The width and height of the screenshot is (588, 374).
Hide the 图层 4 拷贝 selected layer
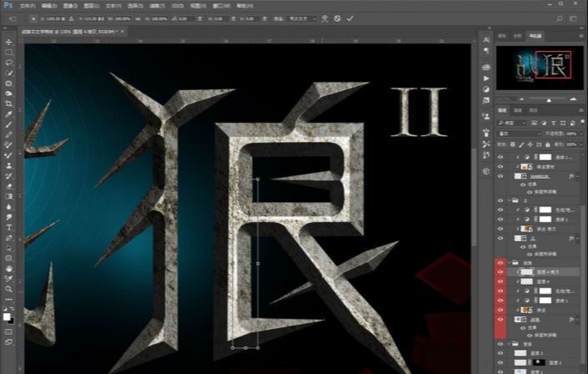tap(500, 272)
